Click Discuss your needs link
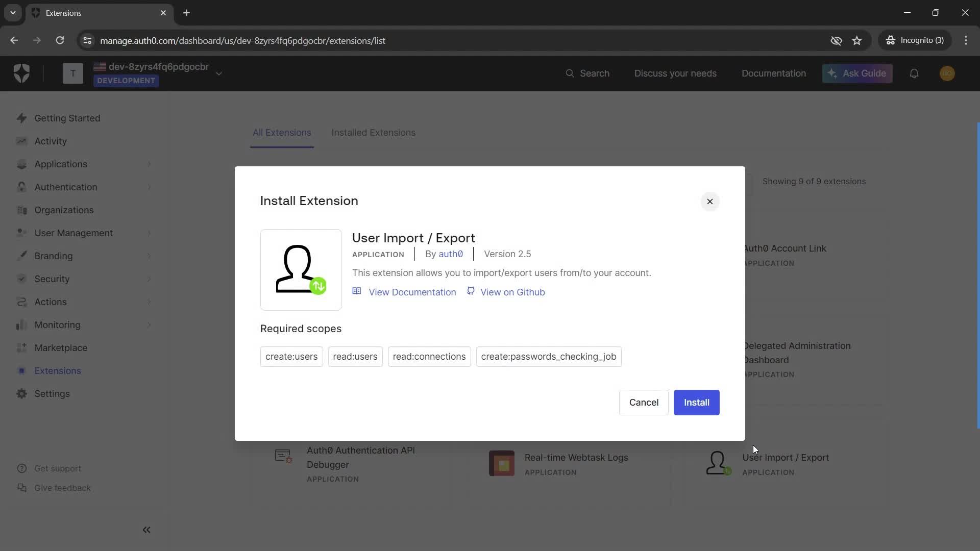The height and width of the screenshot is (551, 980). click(x=675, y=73)
